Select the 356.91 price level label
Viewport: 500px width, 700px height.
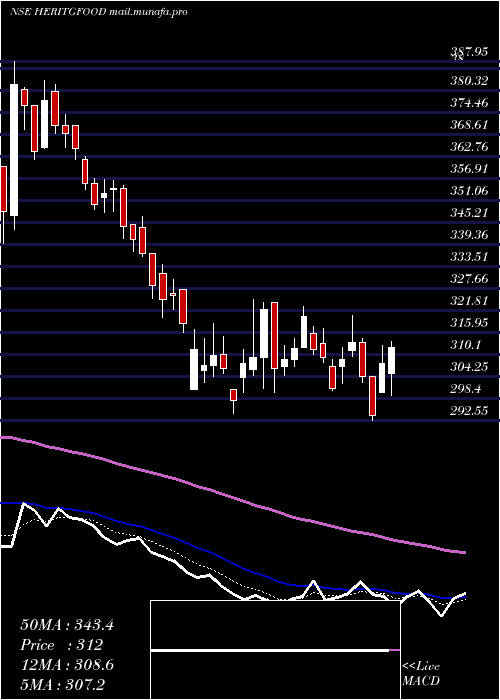469,169
